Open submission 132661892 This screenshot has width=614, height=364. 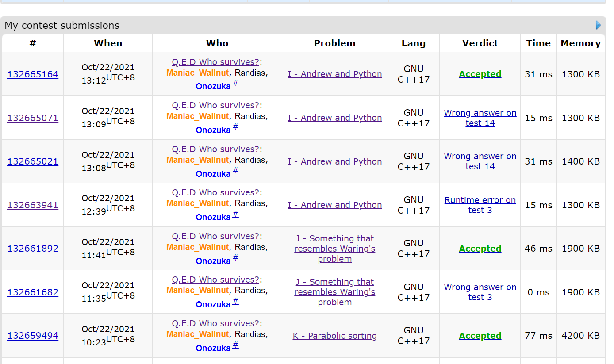point(33,249)
